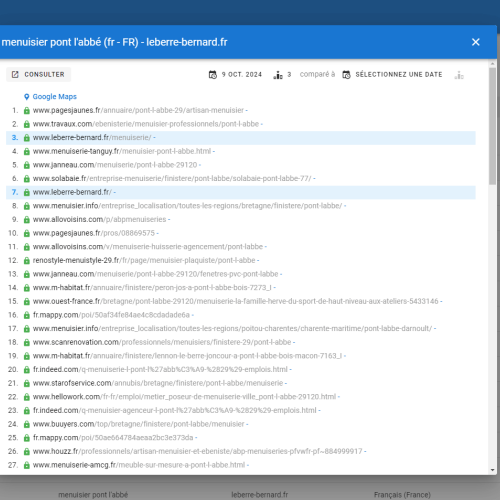The height and width of the screenshot is (500, 500).
Task: Open result 16 fr.mappy.com poi link
Action: 111,315
